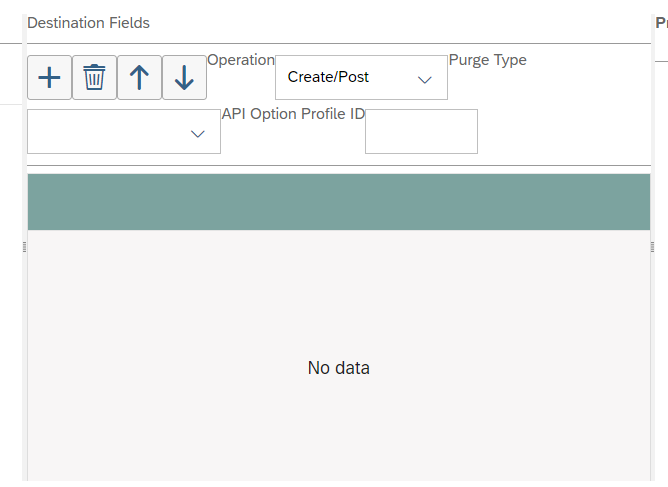Click the teal table header bar
This screenshot has height=487, width=668.
pos(339,202)
